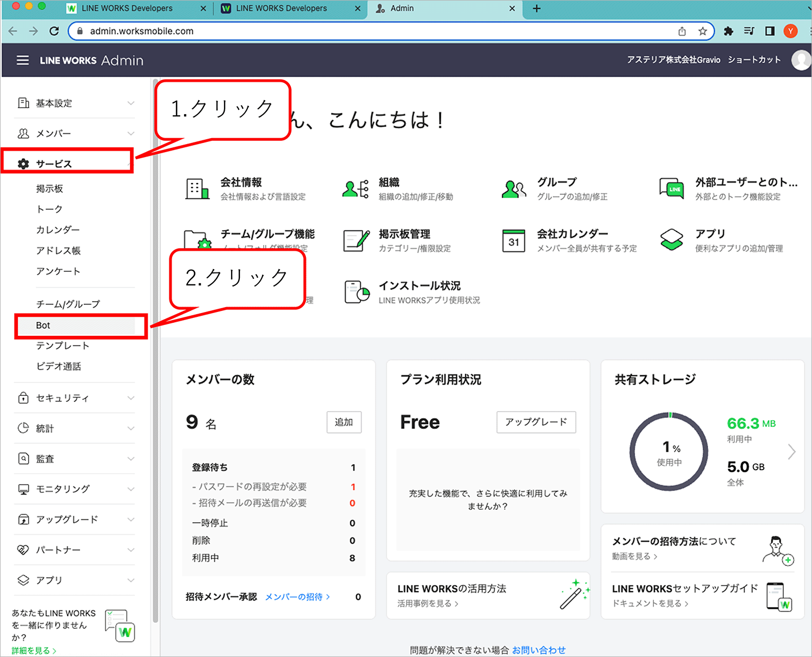Click the 外部ユーザー LINE chat icon
This screenshot has width=812, height=657.
672,188
